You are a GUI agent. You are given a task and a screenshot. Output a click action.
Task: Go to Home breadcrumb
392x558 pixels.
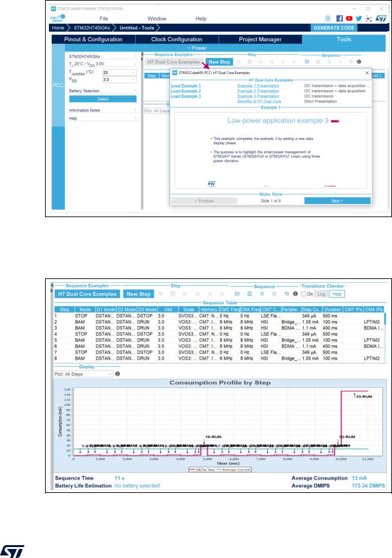coord(58,28)
